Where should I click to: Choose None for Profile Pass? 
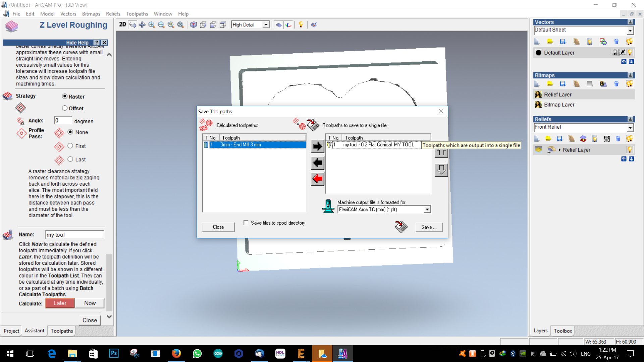[x=70, y=132]
